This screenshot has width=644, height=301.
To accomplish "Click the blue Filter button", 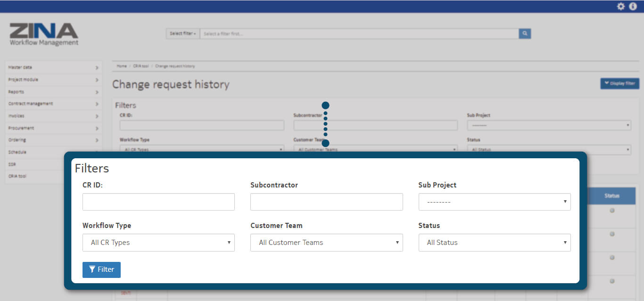I will tap(101, 269).
